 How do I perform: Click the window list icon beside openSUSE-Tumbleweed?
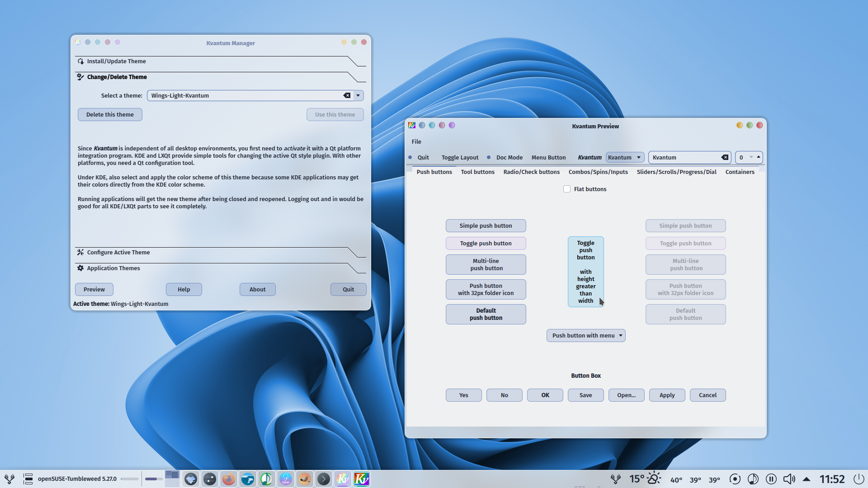click(x=28, y=479)
